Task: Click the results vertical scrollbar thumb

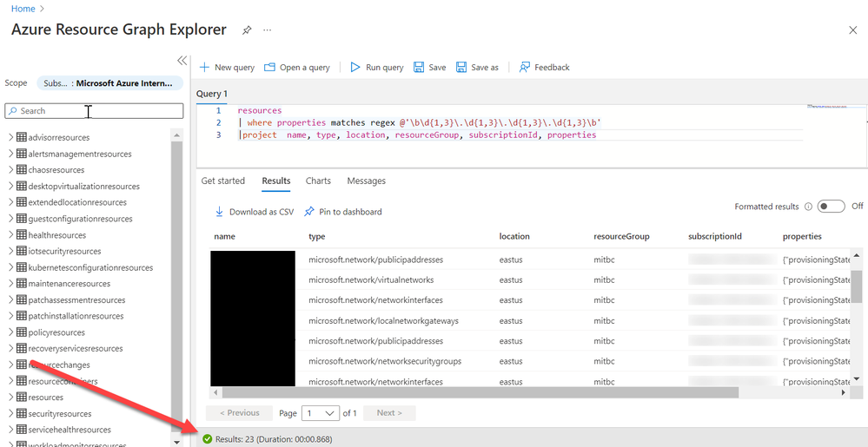Action: coord(857,287)
